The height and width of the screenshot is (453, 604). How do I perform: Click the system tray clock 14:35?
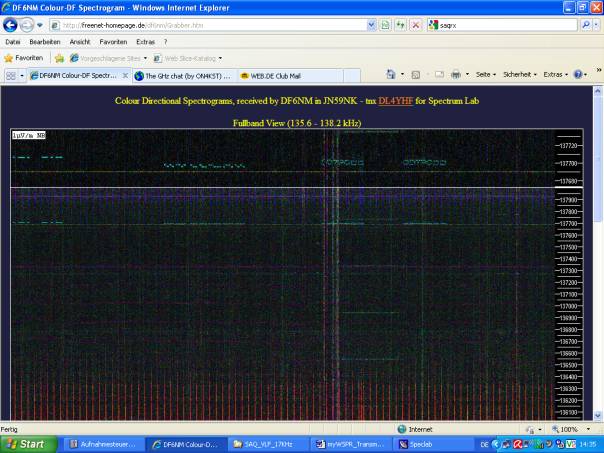pos(588,445)
